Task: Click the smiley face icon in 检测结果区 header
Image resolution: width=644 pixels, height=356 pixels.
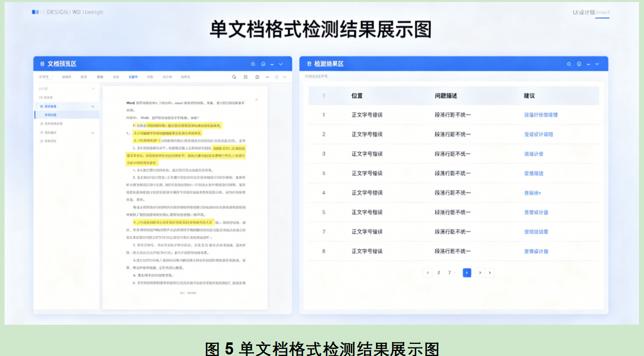Action: 579,64
